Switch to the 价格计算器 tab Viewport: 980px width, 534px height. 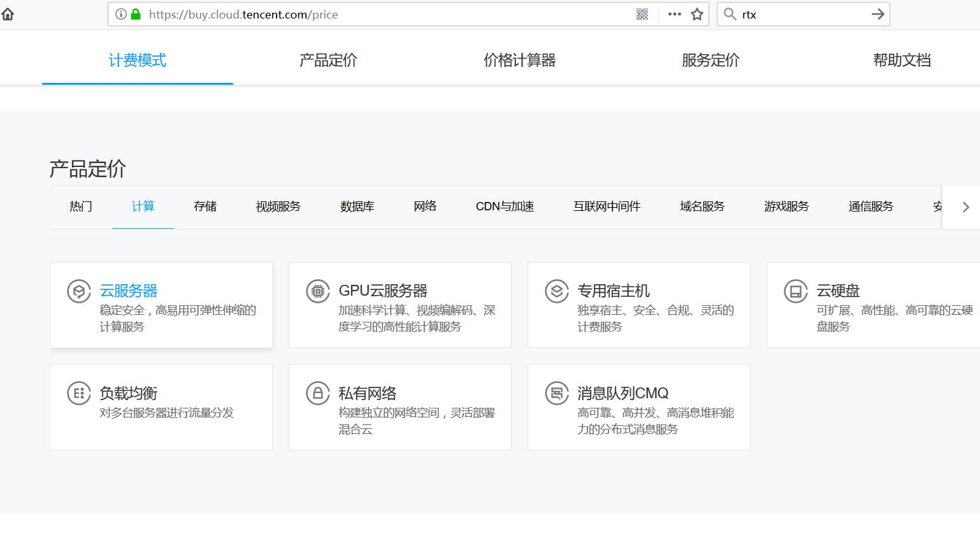click(x=520, y=60)
